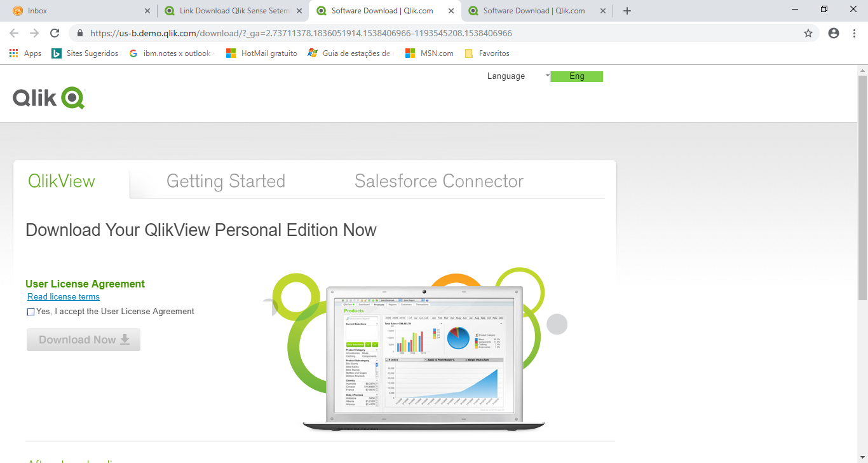Click the laptop dashboard preview image
This screenshot has width=868, height=463.
click(424, 357)
